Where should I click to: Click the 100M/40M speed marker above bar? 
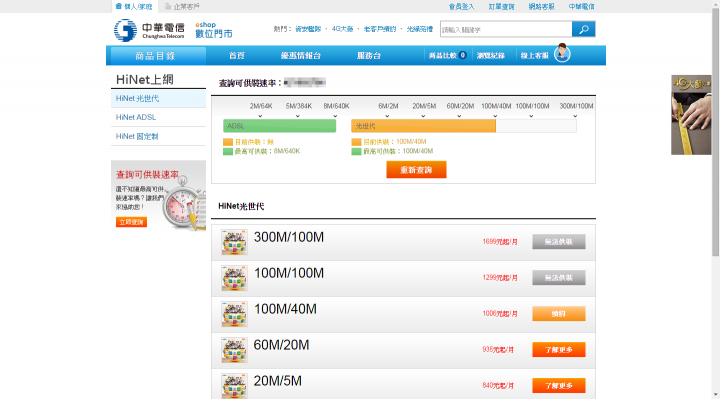(496, 106)
